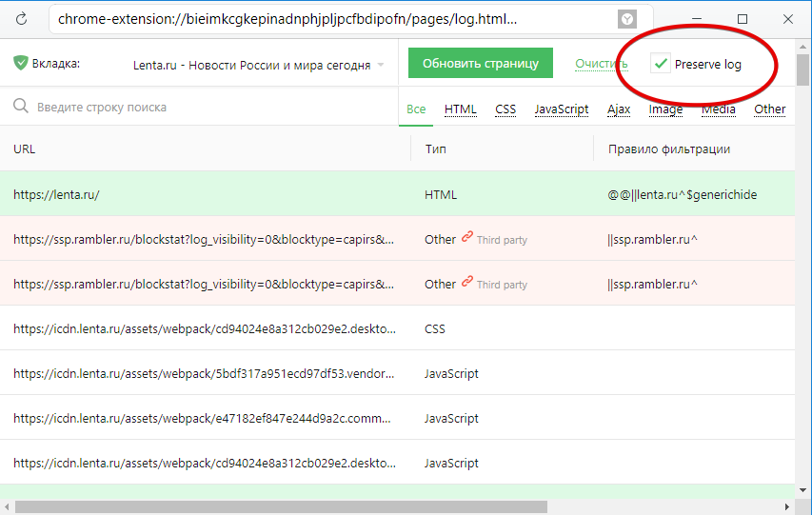Click the horizontal scrollbar thumb
The image size is (812, 515).
tap(281, 506)
